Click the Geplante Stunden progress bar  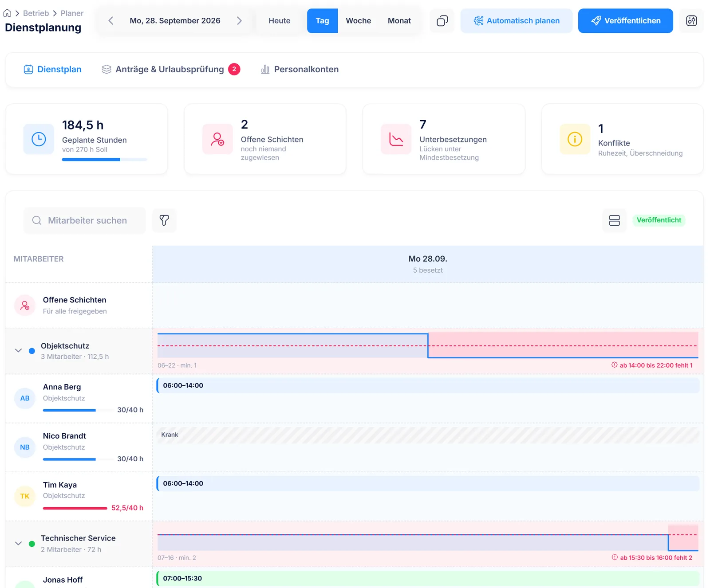tap(104, 160)
